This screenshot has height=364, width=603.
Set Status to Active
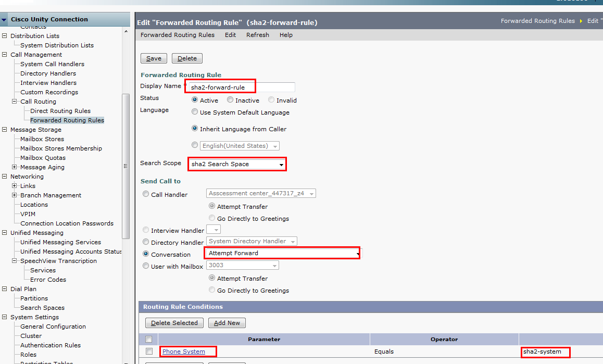click(195, 99)
